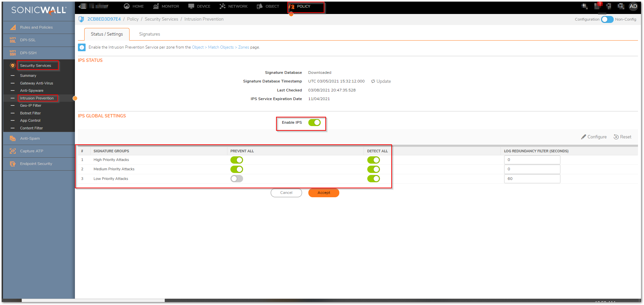Edit High Priority log redundancy filter field
644x305 pixels.
pyautogui.click(x=532, y=160)
